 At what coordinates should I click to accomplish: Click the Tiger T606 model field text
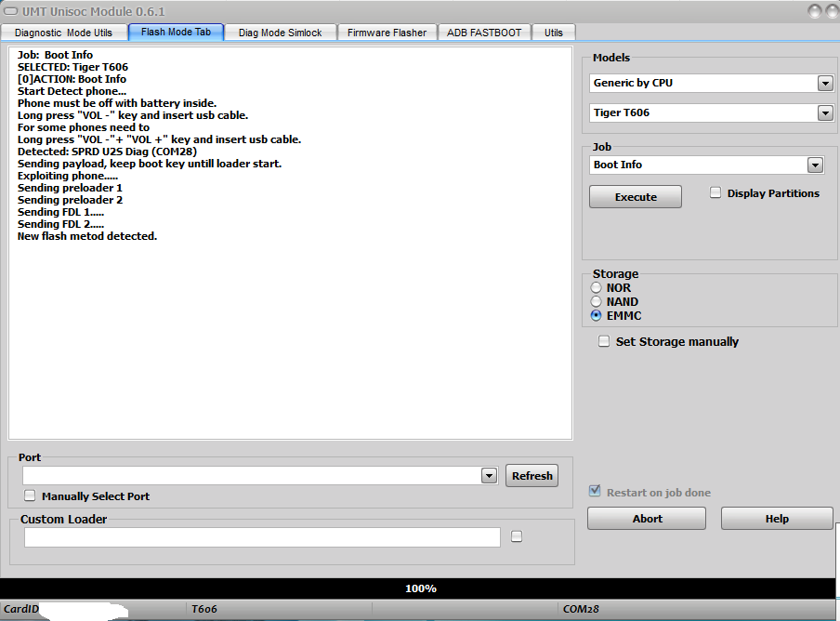pyautogui.click(x=622, y=113)
